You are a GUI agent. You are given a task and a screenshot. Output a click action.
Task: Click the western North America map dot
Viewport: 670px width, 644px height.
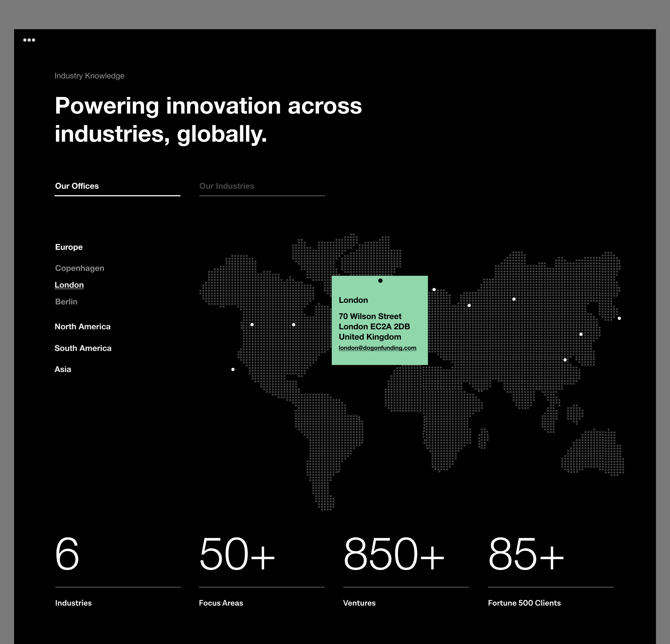click(252, 324)
